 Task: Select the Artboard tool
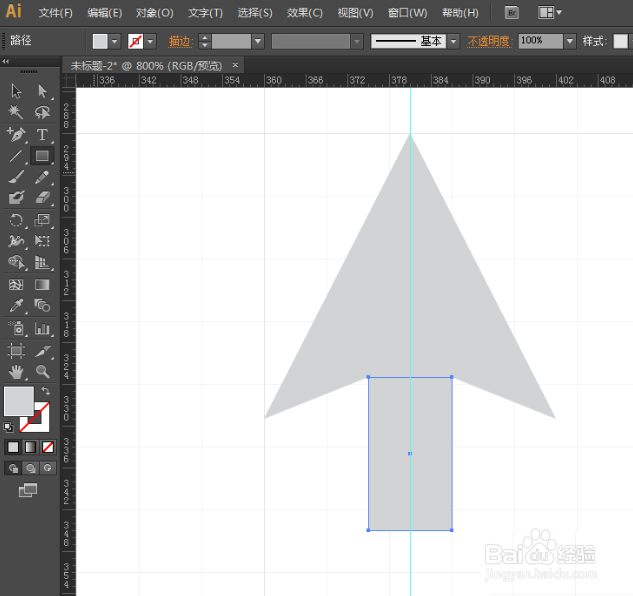(16, 350)
